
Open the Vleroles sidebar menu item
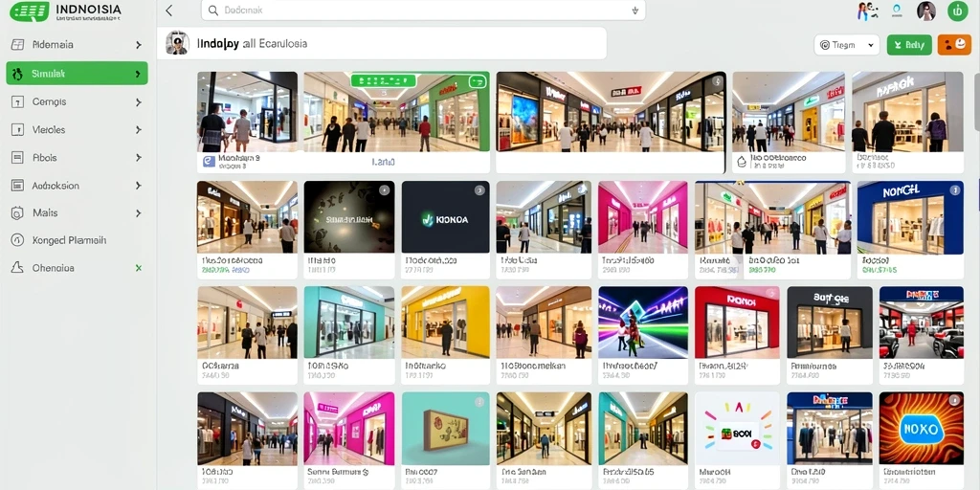[77, 130]
